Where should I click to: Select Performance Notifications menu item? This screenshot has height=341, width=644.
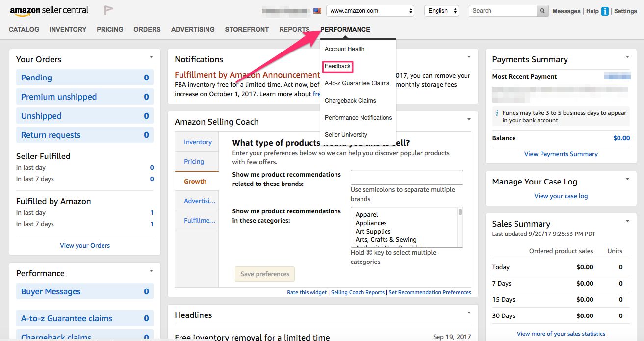click(359, 118)
